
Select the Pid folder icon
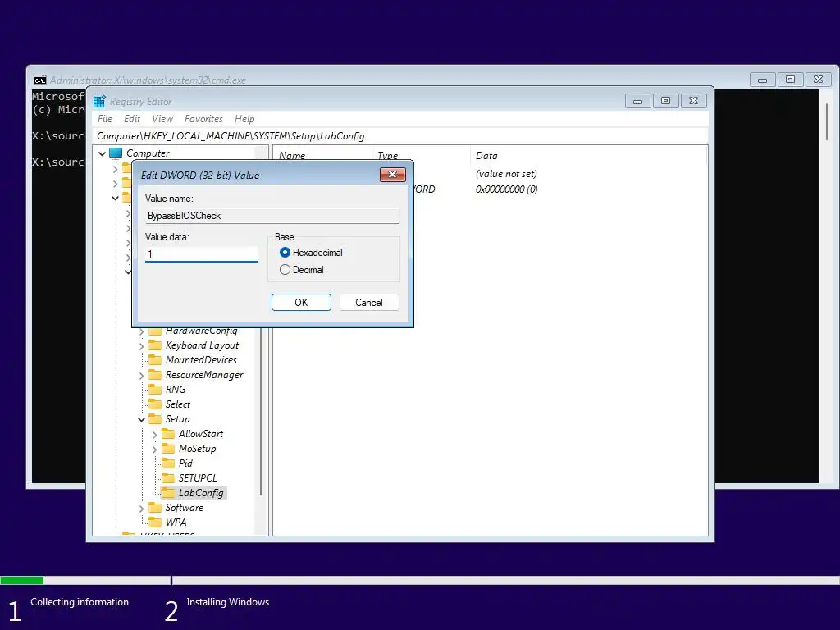click(x=168, y=463)
